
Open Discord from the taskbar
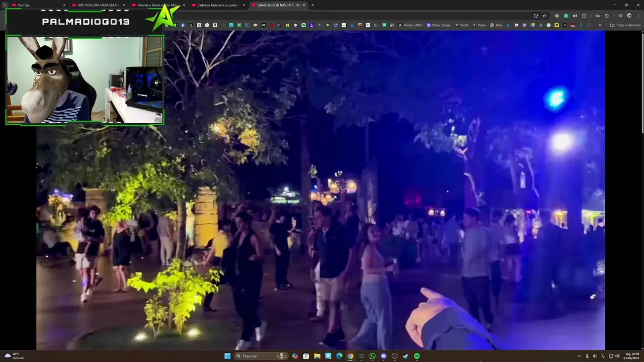383,356
